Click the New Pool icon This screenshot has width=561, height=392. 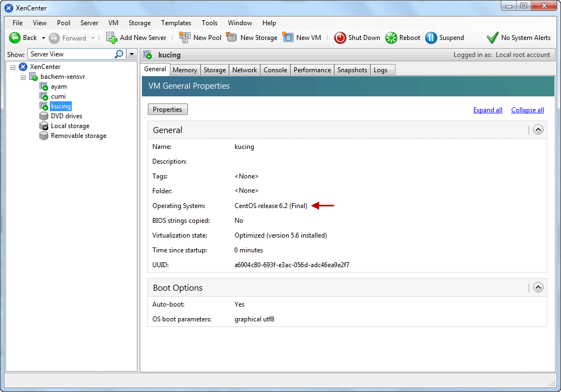point(185,37)
